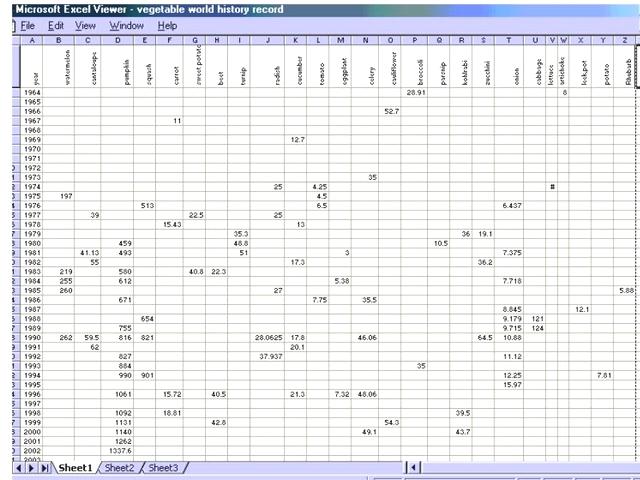Switch to the Sheet3 tab
Screen dimensions: 640x480
163,468
